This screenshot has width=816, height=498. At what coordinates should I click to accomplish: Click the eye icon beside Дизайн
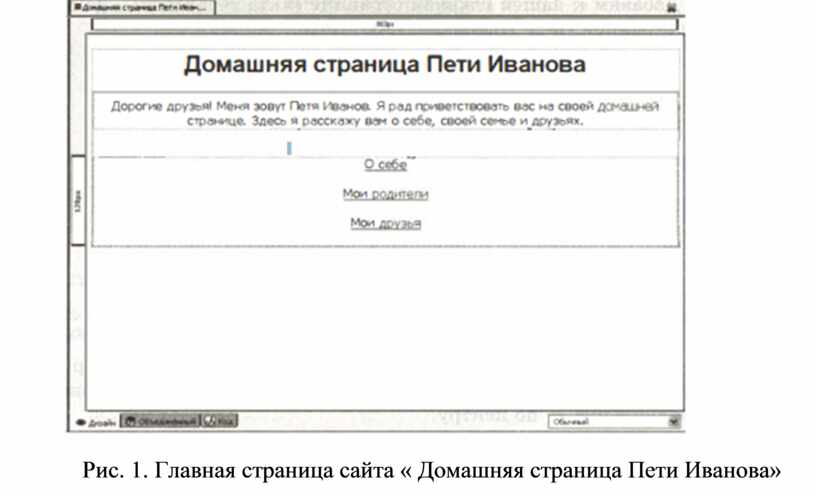(81, 423)
